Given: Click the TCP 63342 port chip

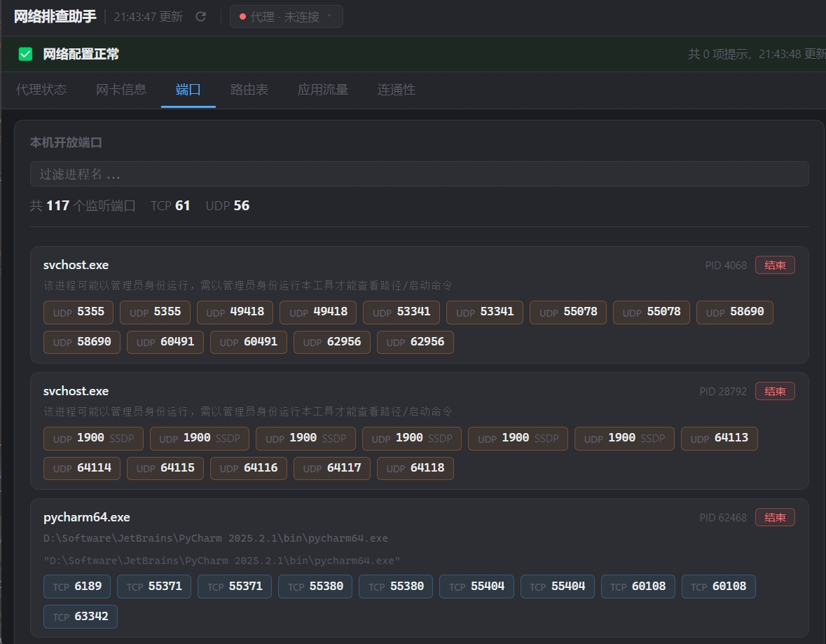Looking at the screenshot, I should click(80, 617).
